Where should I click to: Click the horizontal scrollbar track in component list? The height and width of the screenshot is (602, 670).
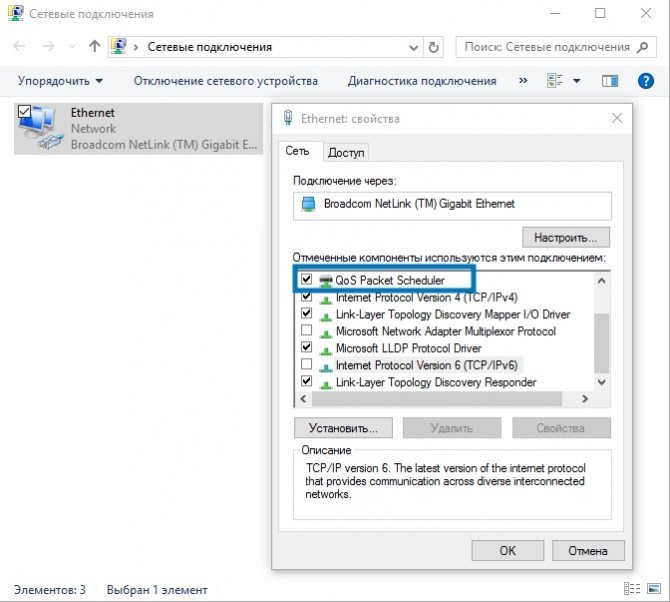click(437, 399)
